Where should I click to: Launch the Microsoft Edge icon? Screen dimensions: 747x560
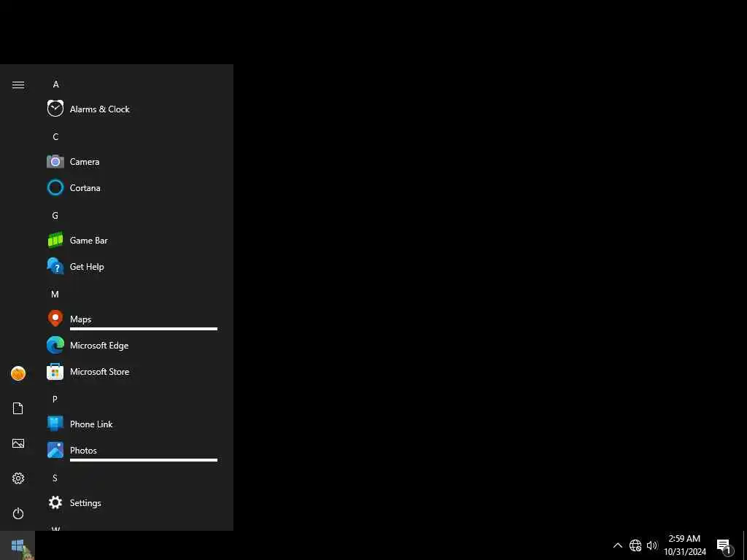tap(55, 345)
